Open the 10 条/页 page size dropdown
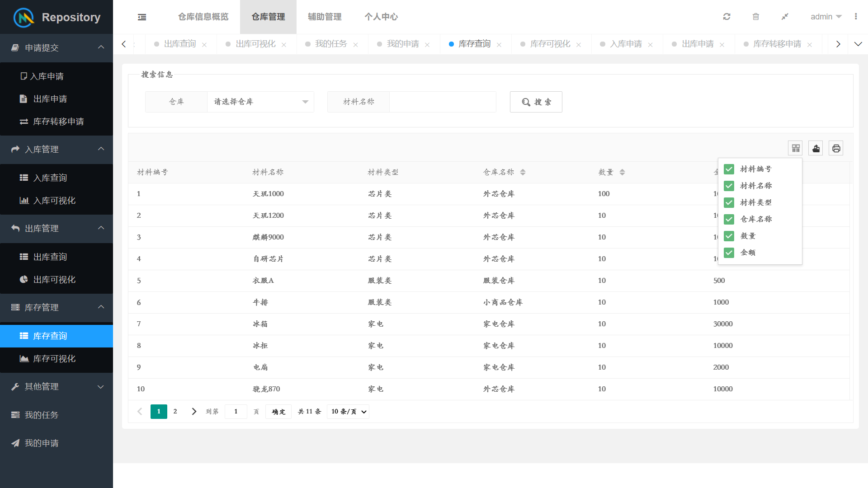The image size is (868, 488). pyautogui.click(x=348, y=412)
